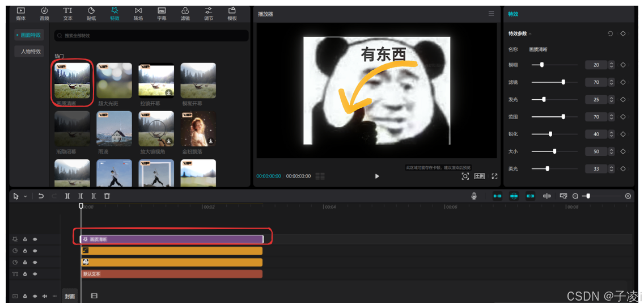Adjust the 滤镜 slider
The height and width of the screenshot is (308, 644).
[x=554, y=82]
